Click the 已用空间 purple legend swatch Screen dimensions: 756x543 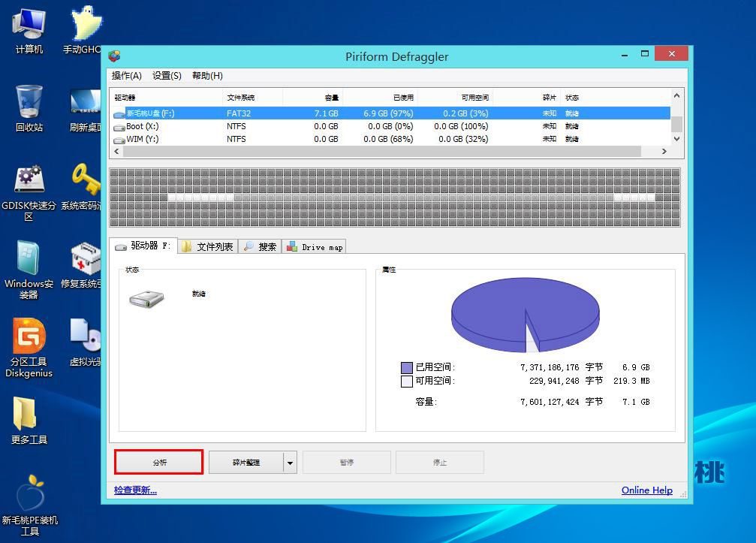click(x=407, y=368)
